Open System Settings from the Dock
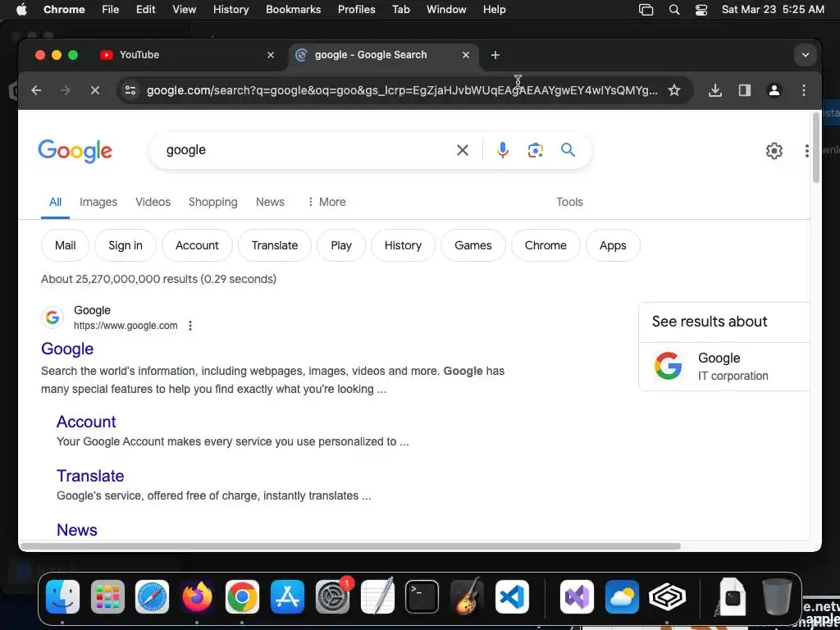The width and height of the screenshot is (840, 630). 332,597
